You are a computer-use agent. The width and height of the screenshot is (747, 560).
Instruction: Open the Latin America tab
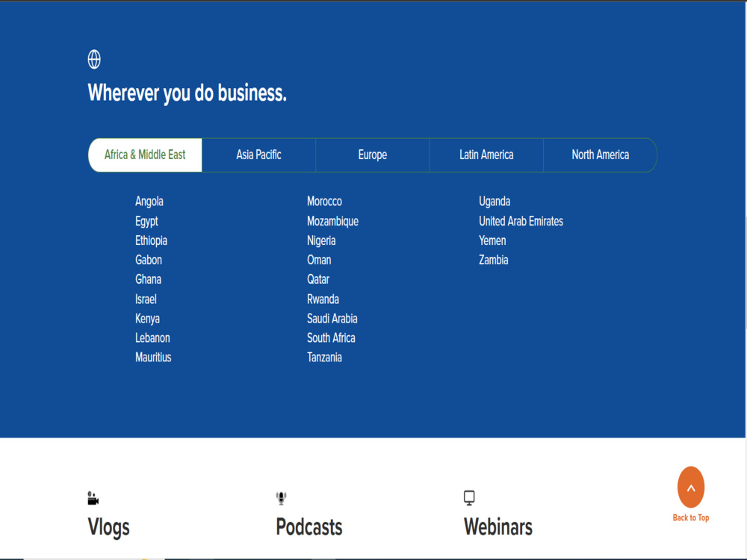tap(486, 155)
